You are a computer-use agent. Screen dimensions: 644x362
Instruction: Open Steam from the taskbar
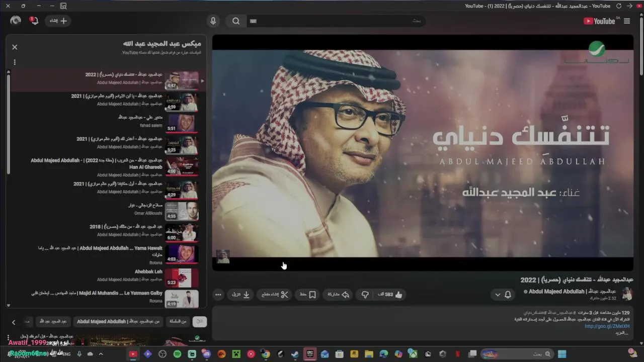click(295, 354)
